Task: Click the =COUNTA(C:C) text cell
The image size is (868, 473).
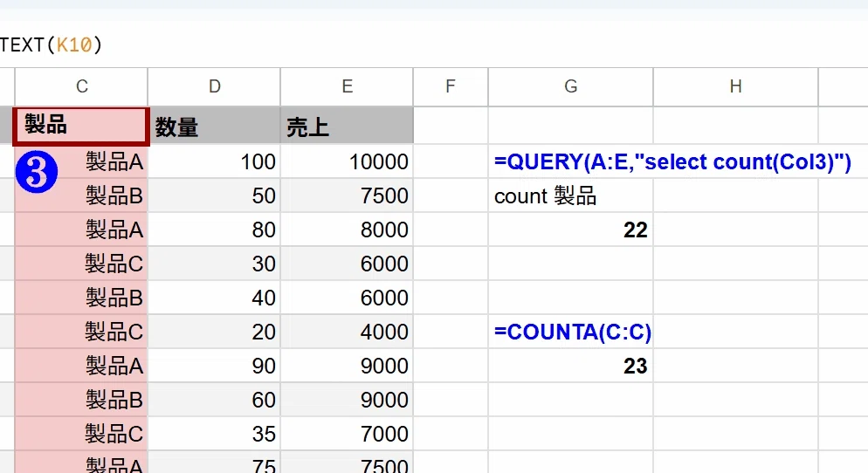Action: click(x=571, y=332)
